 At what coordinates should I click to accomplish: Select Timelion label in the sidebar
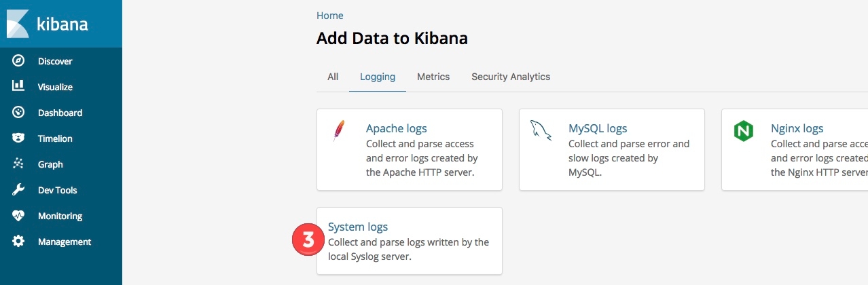tap(55, 138)
